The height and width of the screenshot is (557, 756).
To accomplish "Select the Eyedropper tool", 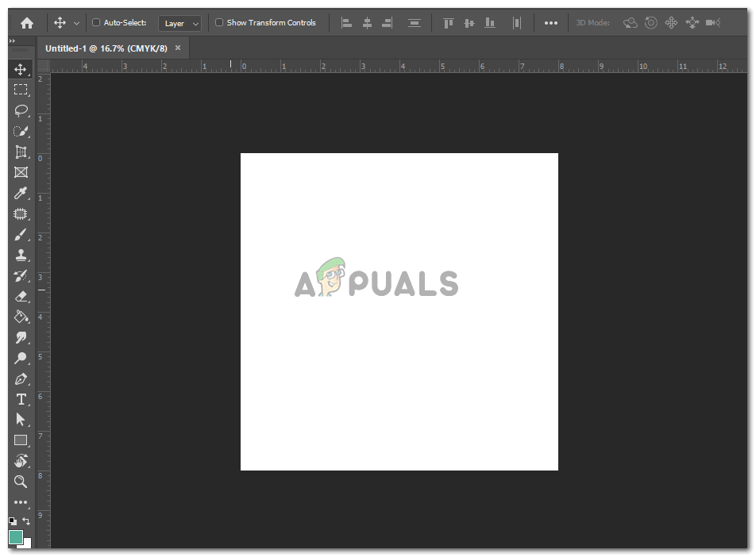I will (x=21, y=194).
